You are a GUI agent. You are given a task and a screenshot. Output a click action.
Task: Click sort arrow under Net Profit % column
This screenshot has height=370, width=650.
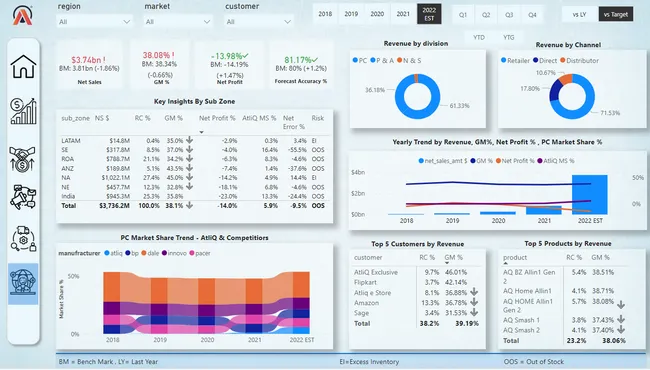tap(201, 132)
